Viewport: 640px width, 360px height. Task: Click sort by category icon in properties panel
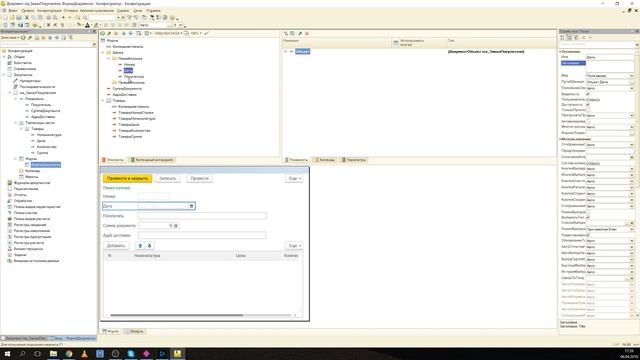pos(562,38)
